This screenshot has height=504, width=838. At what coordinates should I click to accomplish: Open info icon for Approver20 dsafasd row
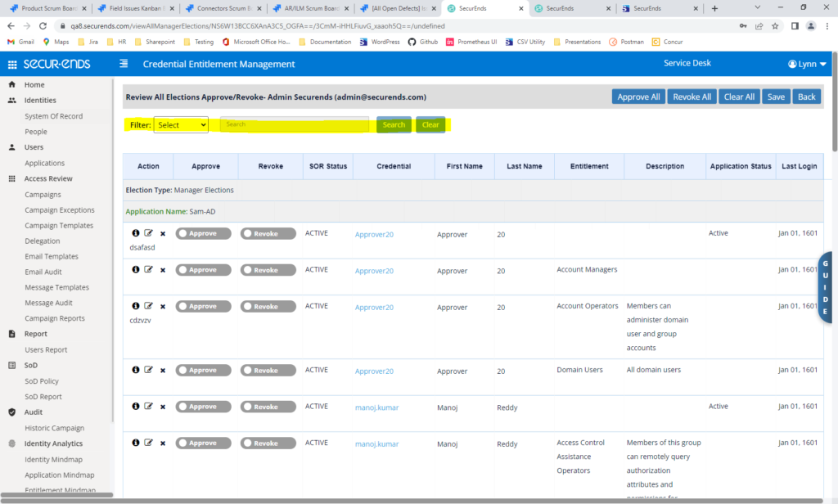[136, 233]
